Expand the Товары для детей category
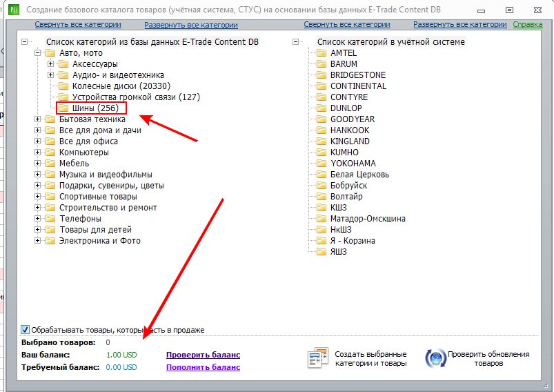Viewport: 554px width, 392px height. pyautogui.click(x=37, y=229)
